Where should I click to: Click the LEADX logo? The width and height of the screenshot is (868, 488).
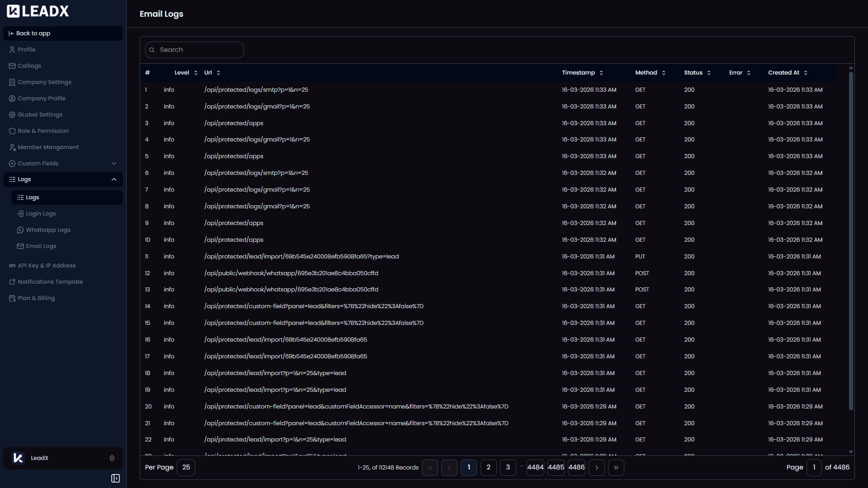click(x=38, y=11)
